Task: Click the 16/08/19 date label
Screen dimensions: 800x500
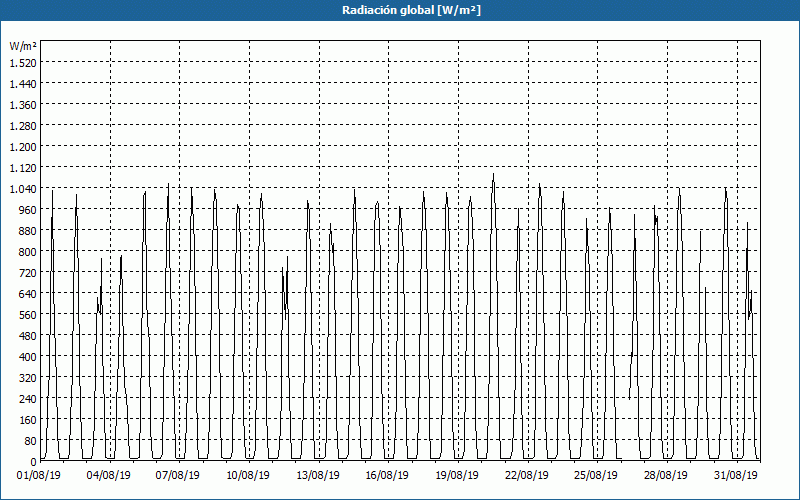Action: [387, 476]
